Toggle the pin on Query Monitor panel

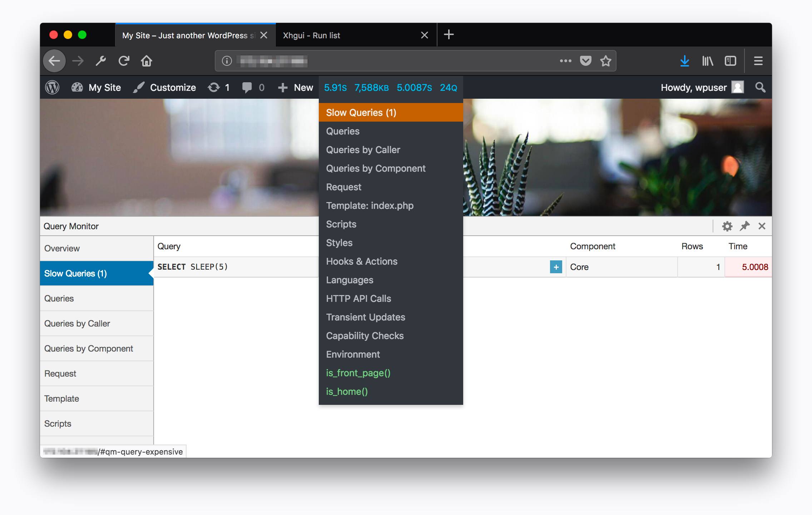click(745, 226)
